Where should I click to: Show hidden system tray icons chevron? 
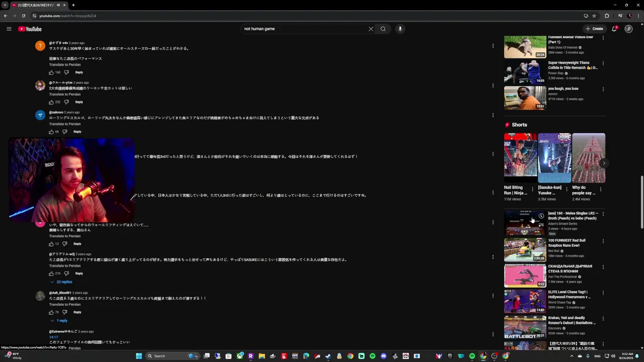(572, 356)
